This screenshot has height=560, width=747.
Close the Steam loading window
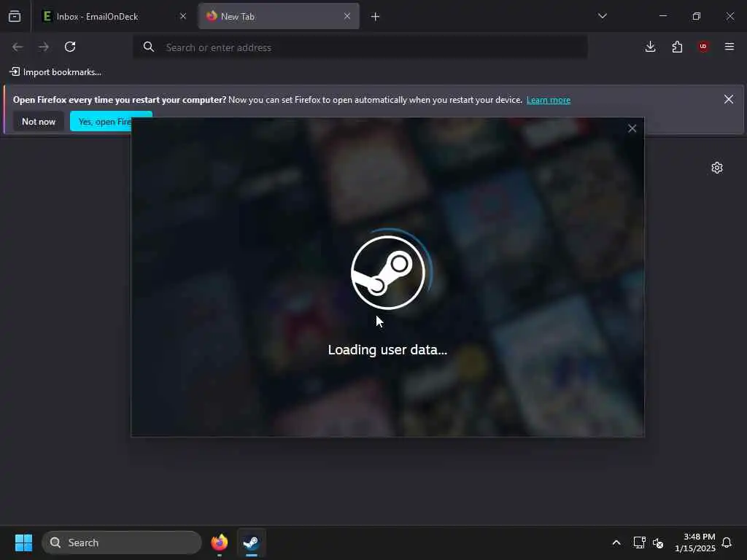click(632, 128)
